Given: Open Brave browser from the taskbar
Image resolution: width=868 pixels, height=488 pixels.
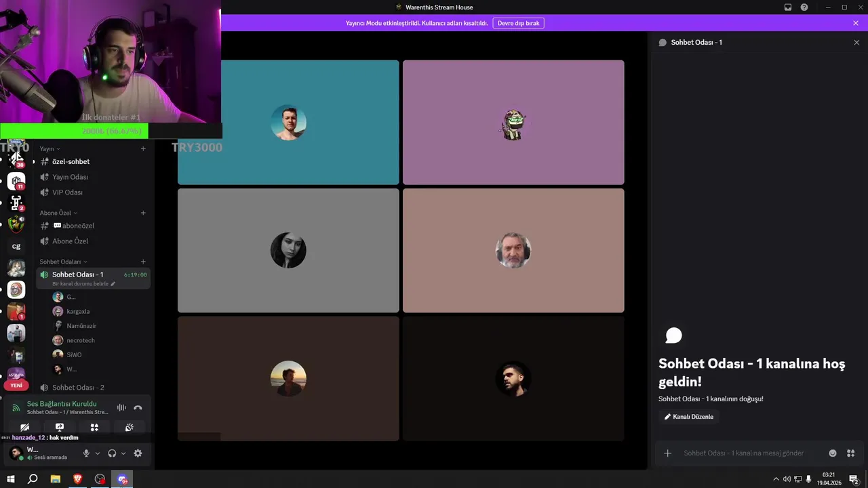Looking at the screenshot, I should 77,479.
